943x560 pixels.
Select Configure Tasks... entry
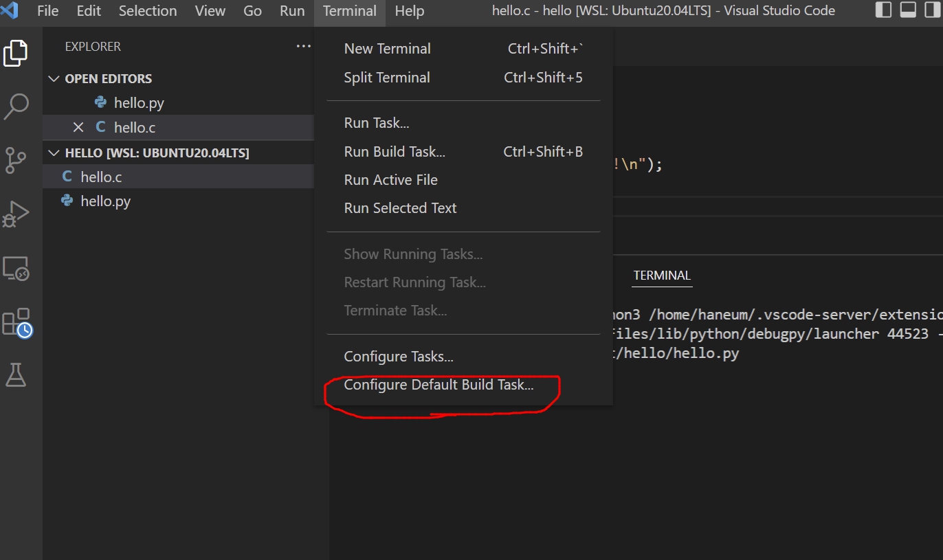click(463, 357)
